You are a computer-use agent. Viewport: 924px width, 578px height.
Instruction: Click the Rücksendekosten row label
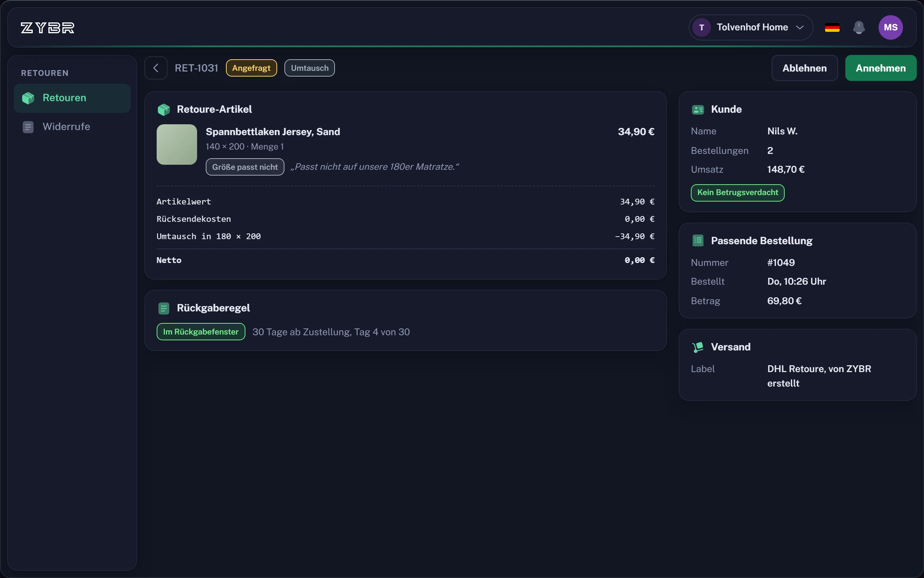click(x=193, y=219)
